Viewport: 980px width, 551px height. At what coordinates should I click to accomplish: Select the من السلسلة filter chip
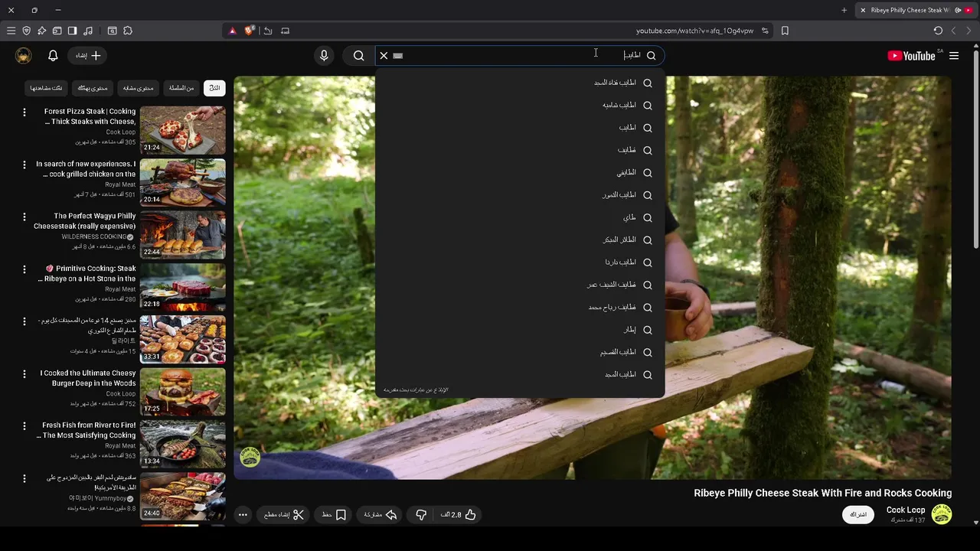(x=181, y=88)
